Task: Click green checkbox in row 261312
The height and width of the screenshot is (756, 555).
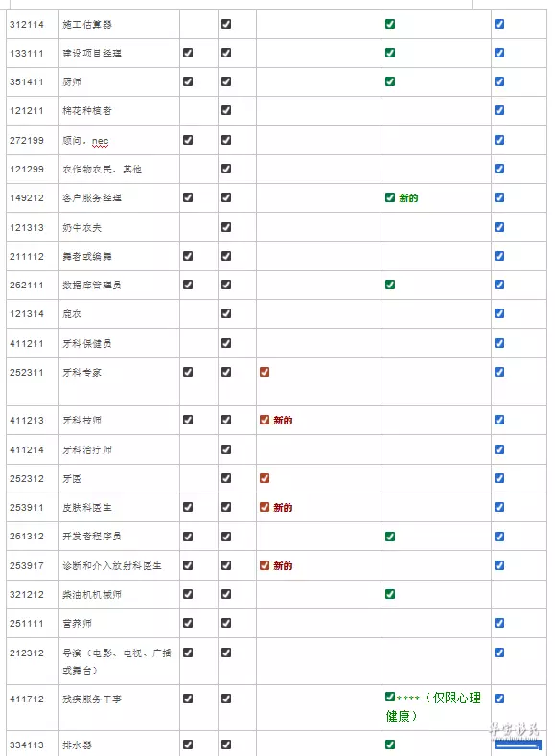Action: coord(390,537)
